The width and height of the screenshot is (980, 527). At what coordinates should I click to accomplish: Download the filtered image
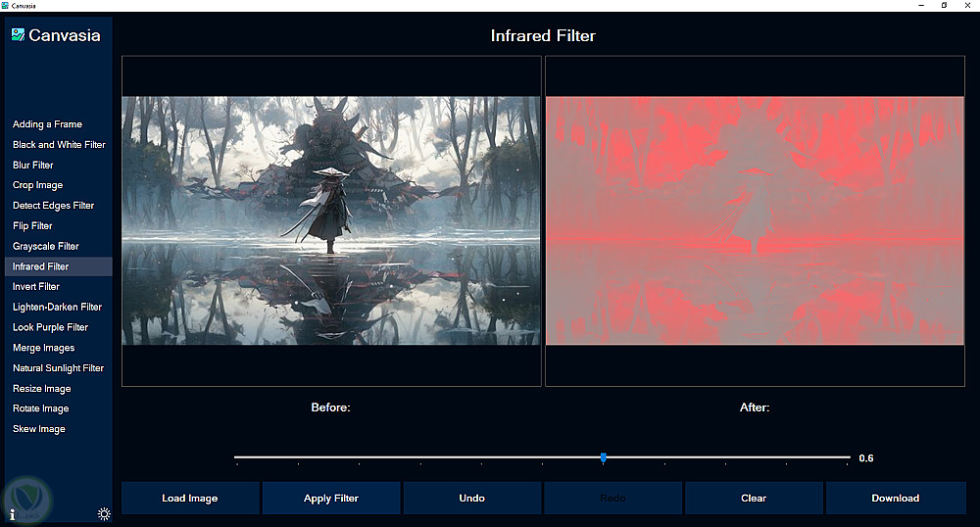[896, 498]
